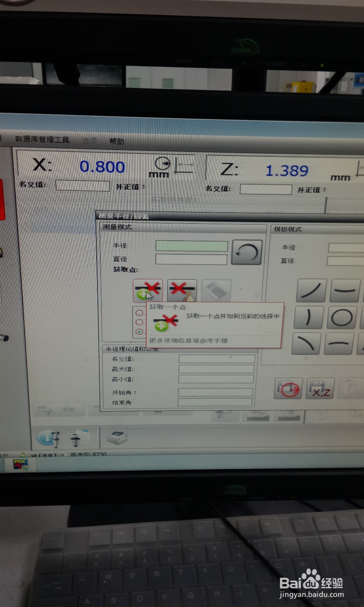Click the tool holder document icon in bottom toolbar
Viewport: 364px width, 607px height.
pyautogui.click(x=80, y=438)
